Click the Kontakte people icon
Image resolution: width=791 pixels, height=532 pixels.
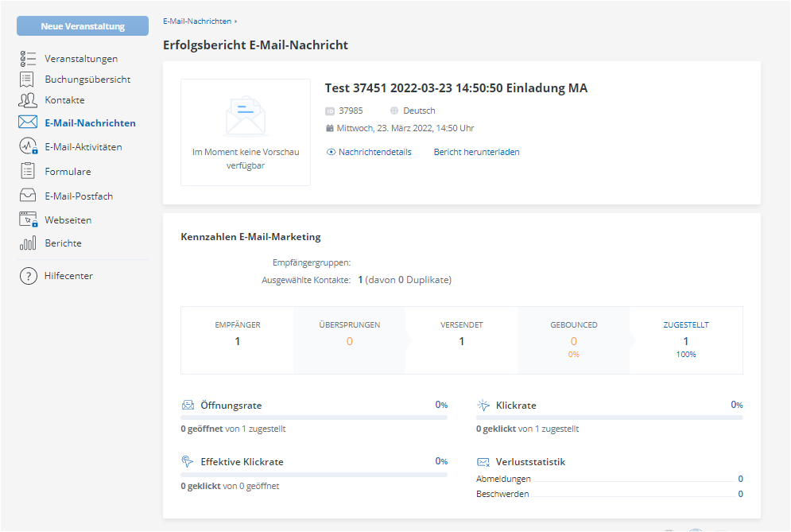(x=28, y=100)
